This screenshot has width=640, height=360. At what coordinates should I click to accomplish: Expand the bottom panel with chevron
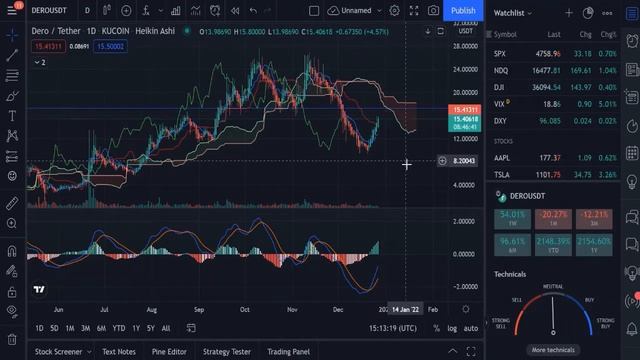pos(453,351)
